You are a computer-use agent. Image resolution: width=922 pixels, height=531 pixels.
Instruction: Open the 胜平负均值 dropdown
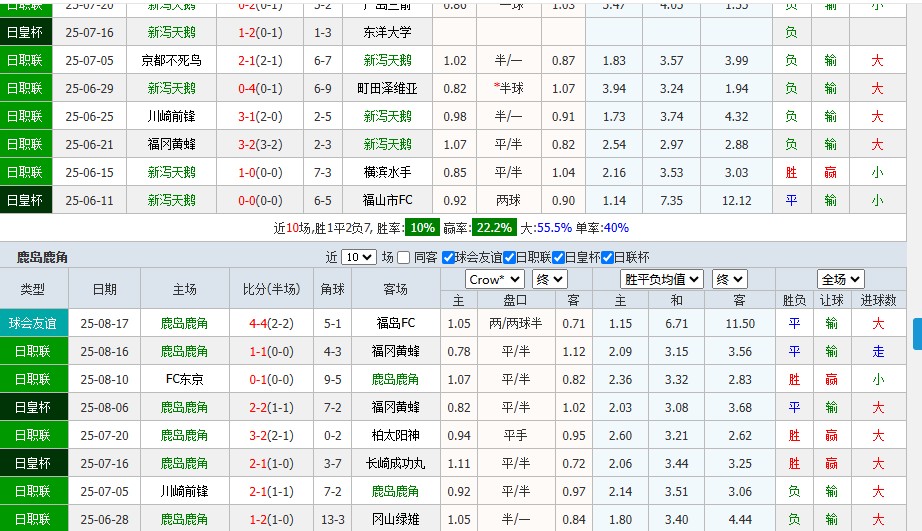point(661,279)
